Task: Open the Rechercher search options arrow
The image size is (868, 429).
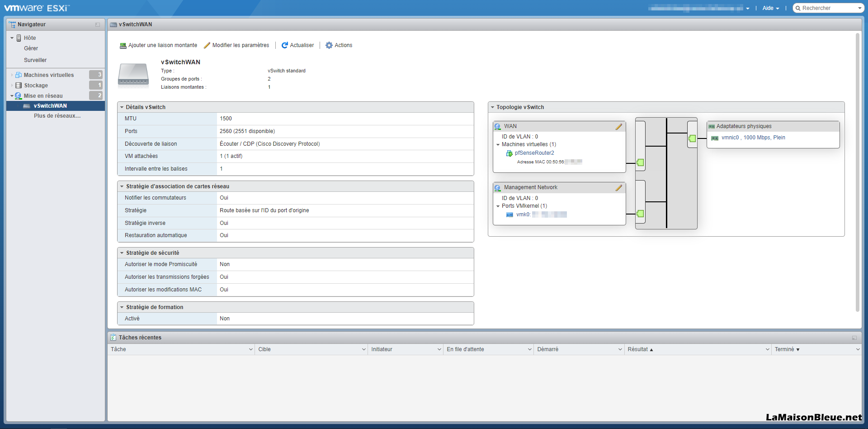Action: [x=859, y=8]
